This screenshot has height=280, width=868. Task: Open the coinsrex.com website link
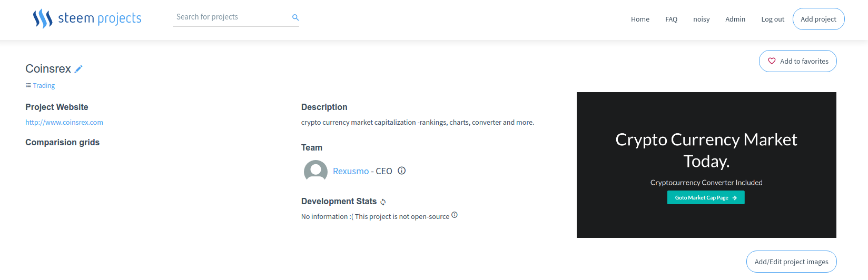(64, 122)
